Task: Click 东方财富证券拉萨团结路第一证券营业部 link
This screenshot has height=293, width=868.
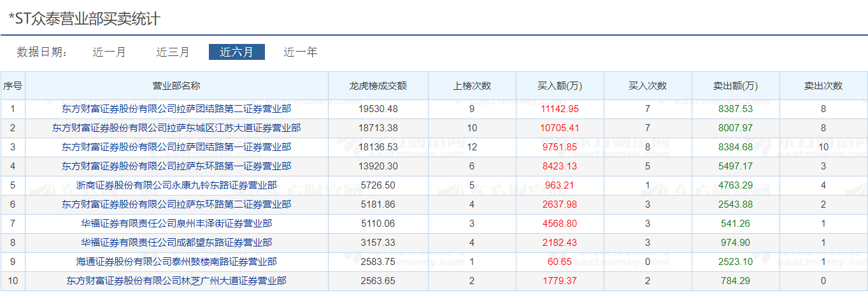Action: tap(176, 147)
